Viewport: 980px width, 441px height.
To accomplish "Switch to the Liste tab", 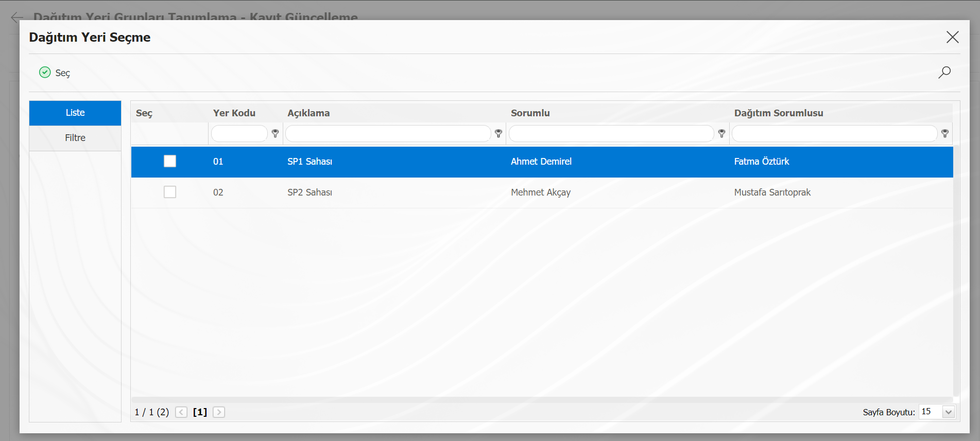I will (x=75, y=113).
